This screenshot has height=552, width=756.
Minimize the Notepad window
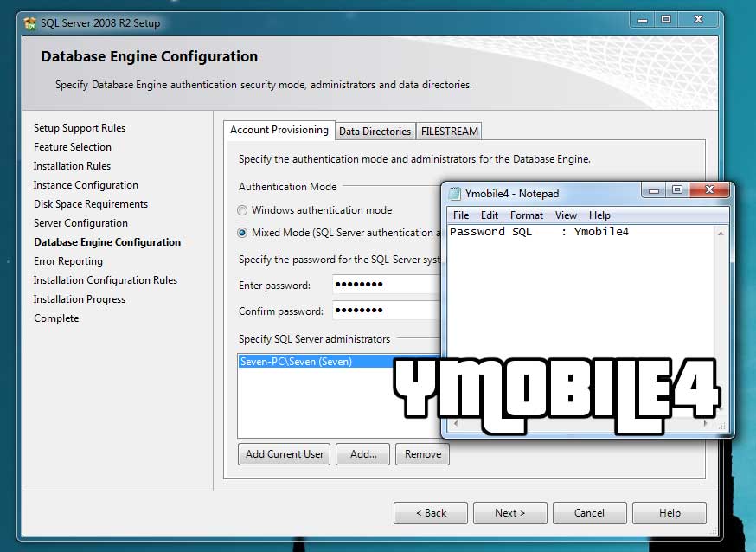click(x=653, y=190)
